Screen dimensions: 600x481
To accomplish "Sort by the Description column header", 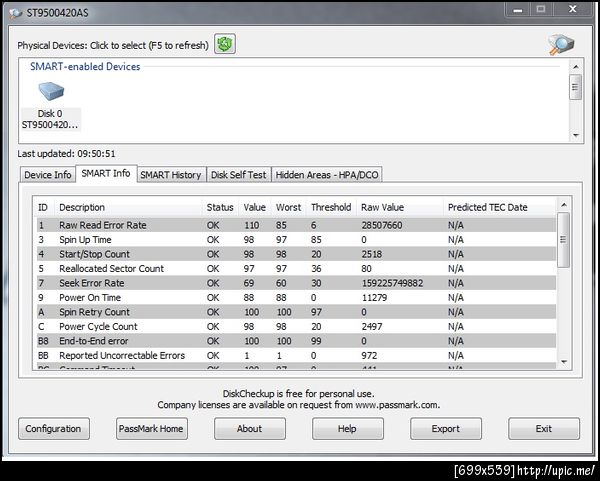I will pyautogui.click(x=128, y=207).
